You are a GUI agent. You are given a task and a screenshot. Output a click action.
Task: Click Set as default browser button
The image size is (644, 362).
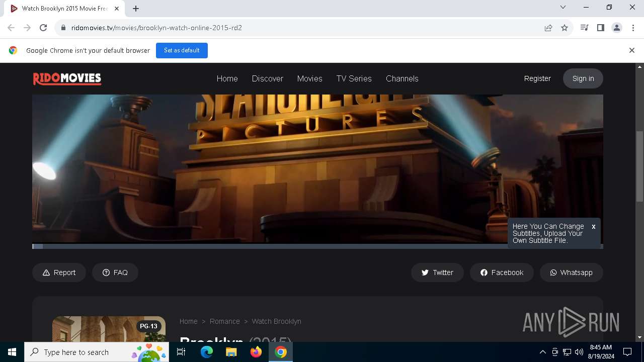(x=182, y=50)
